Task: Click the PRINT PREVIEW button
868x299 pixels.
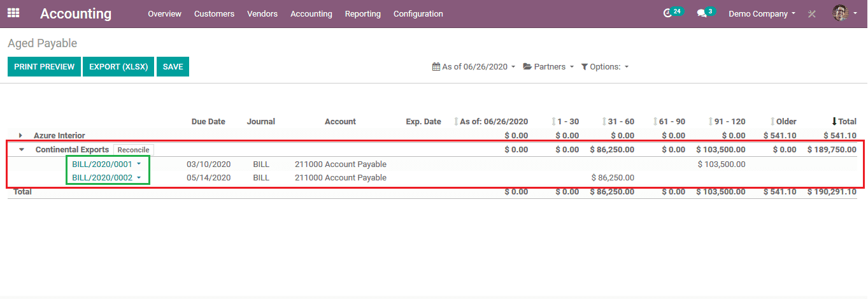Action: coord(45,66)
